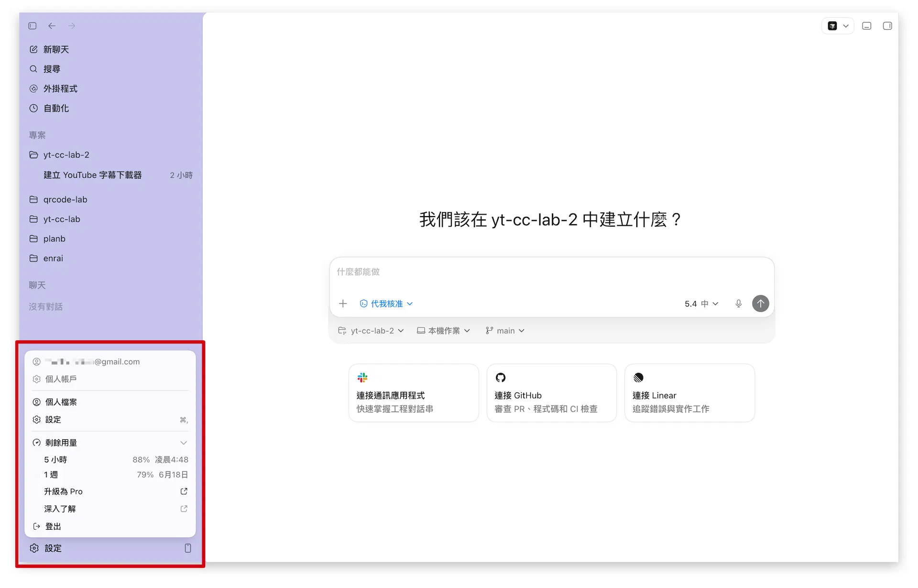Click the gmail.com account email
This screenshot has width=918, height=588.
click(x=92, y=362)
